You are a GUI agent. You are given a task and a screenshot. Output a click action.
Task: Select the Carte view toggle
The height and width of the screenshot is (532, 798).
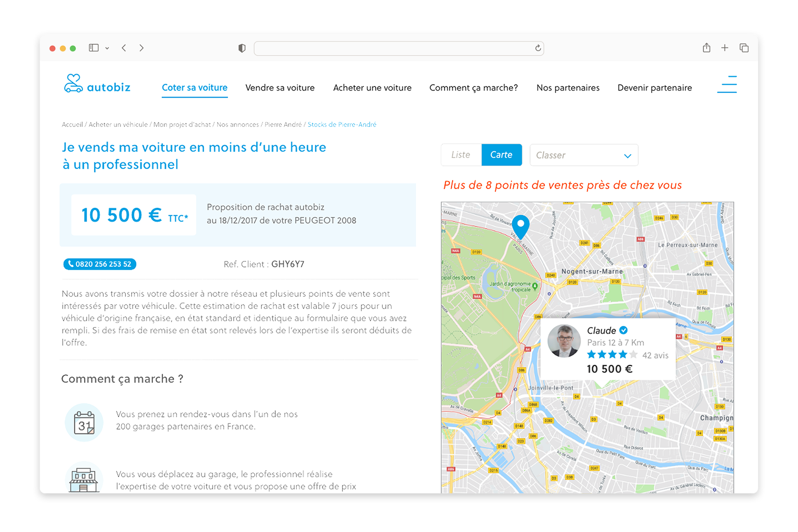501,155
